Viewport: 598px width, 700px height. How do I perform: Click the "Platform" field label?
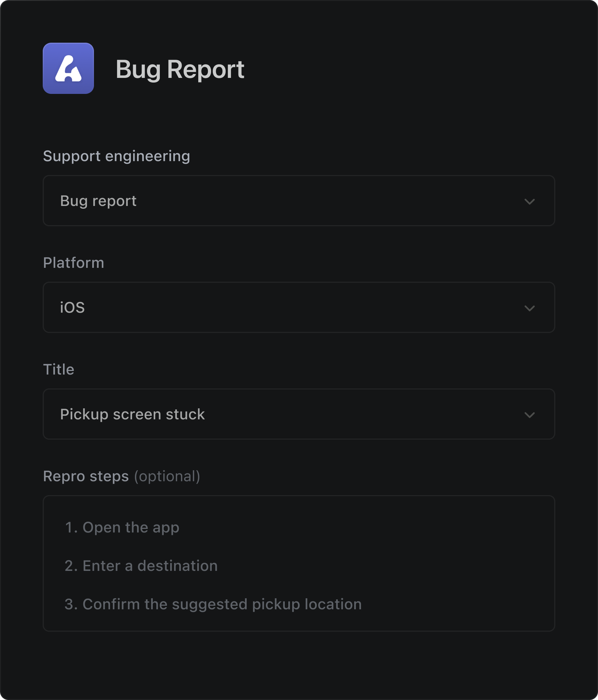pos(73,263)
